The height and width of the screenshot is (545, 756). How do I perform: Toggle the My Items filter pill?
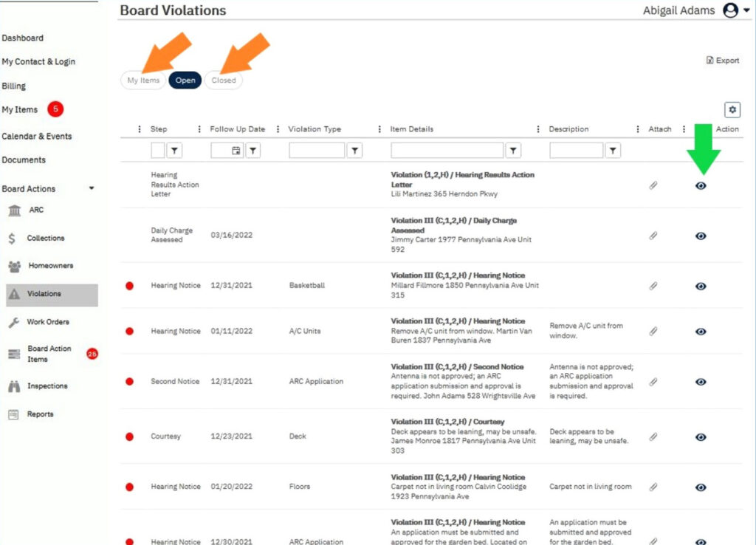pos(143,80)
